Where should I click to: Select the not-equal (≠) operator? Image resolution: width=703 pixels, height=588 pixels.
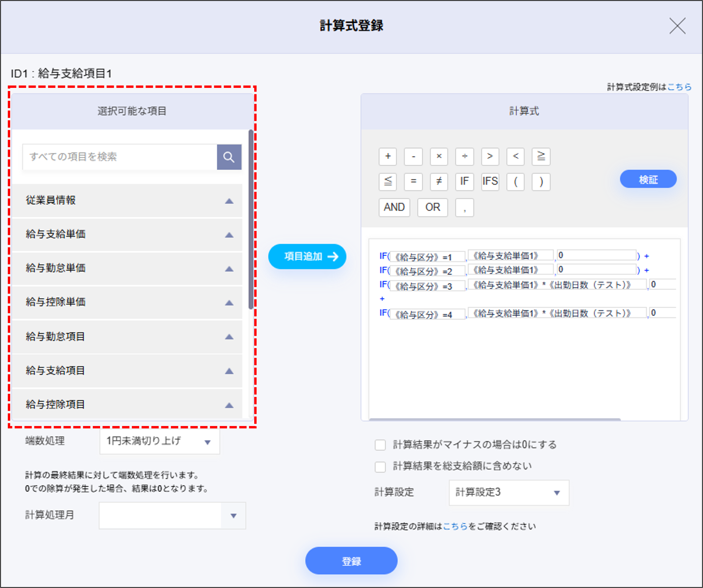[439, 182]
